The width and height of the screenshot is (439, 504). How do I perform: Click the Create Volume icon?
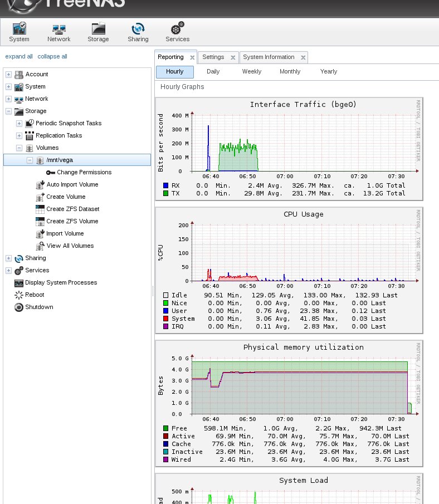pos(40,197)
